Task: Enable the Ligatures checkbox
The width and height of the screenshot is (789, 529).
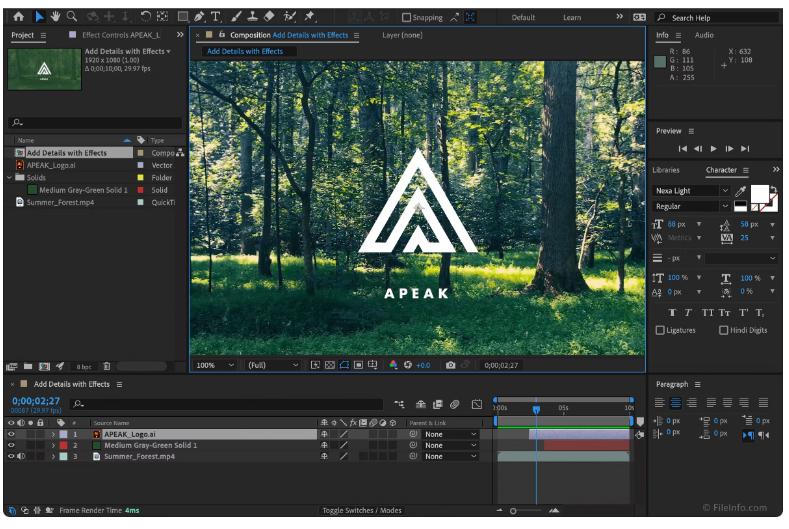Action: point(660,330)
